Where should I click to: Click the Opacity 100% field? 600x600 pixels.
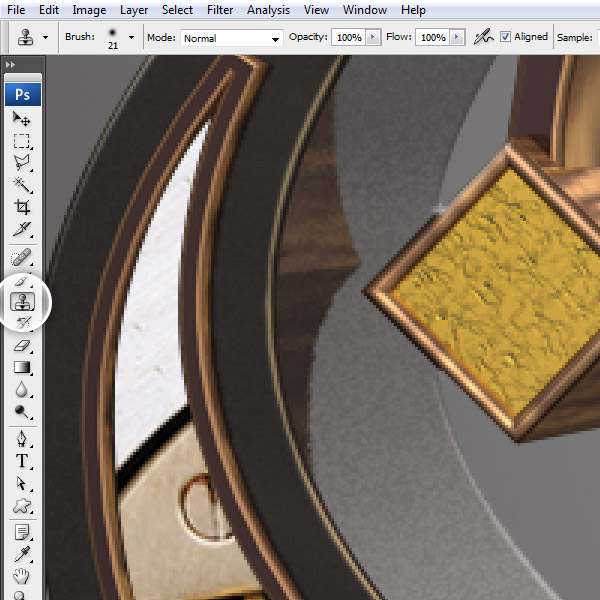click(349, 38)
